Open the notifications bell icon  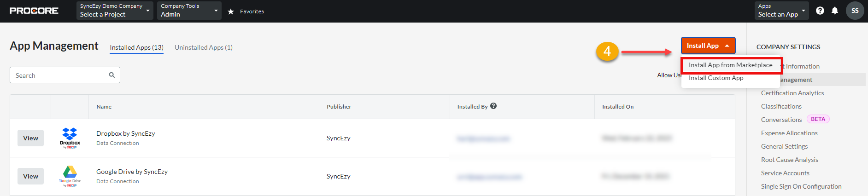point(835,11)
